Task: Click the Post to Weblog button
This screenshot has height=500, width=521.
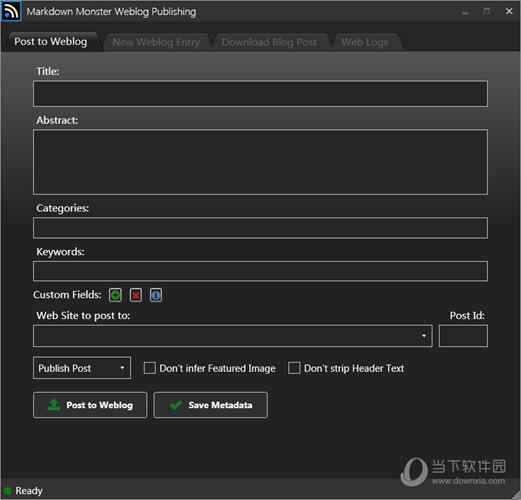Action: pos(90,405)
